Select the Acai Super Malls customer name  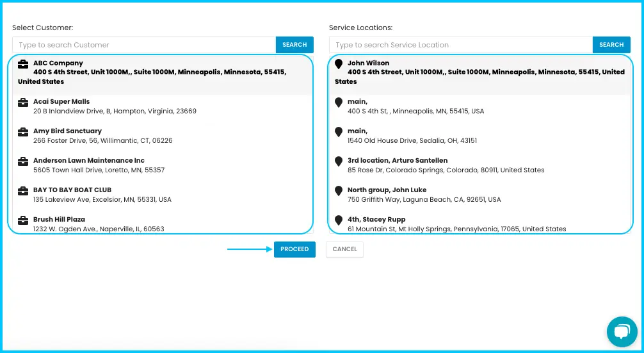tap(61, 101)
